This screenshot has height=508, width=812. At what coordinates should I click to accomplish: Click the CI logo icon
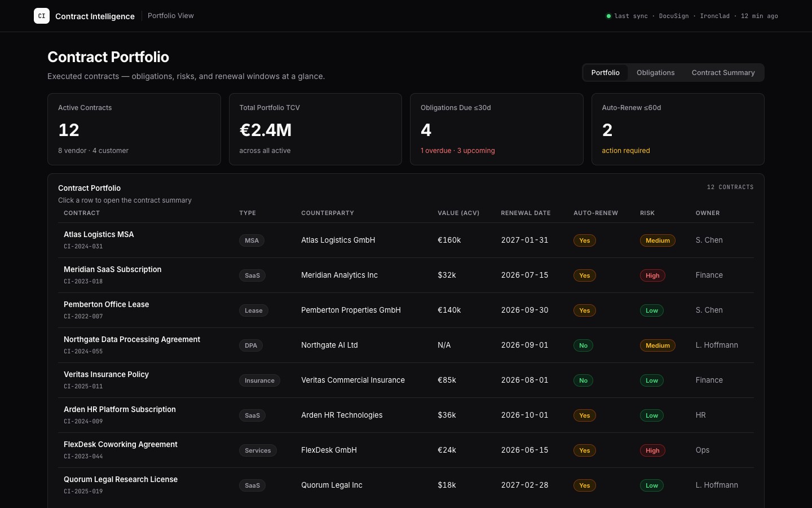pyautogui.click(x=42, y=16)
